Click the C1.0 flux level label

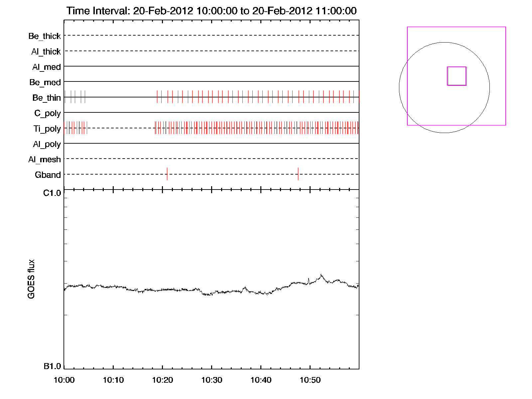point(52,193)
